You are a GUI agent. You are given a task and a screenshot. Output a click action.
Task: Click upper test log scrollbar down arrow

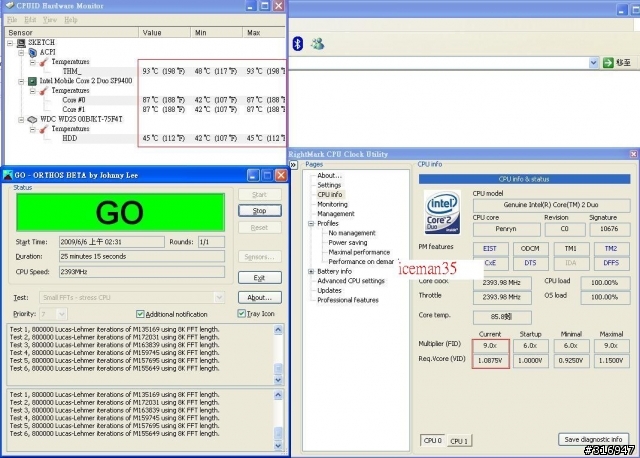pyautogui.click(x=278, y=380)
